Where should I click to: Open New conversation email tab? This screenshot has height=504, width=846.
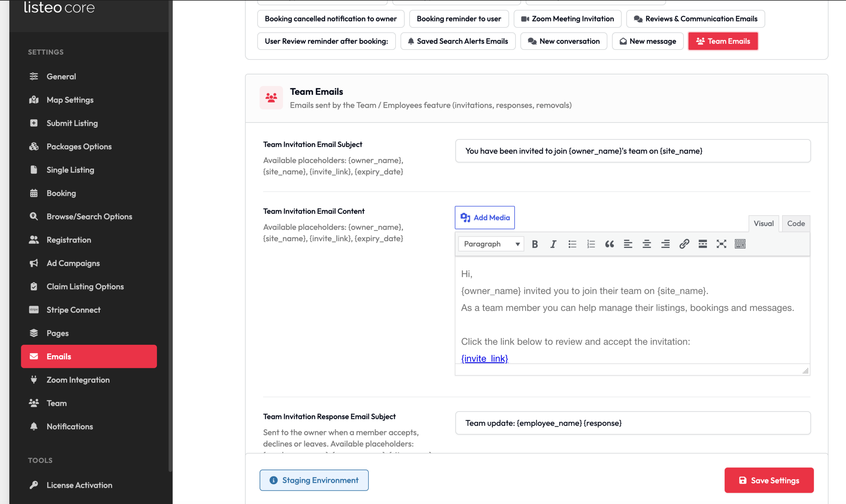tap(563, 41)
